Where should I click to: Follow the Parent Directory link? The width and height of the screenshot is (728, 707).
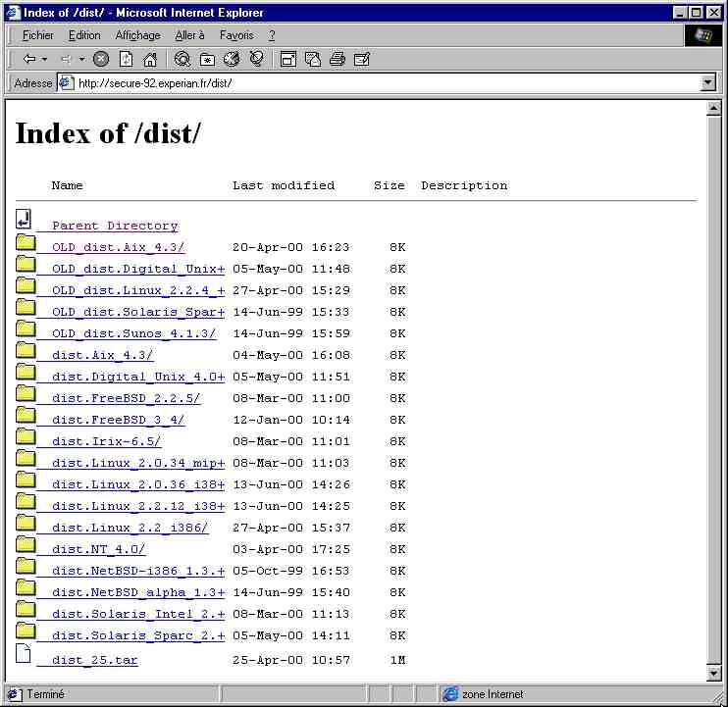[115, 226]
